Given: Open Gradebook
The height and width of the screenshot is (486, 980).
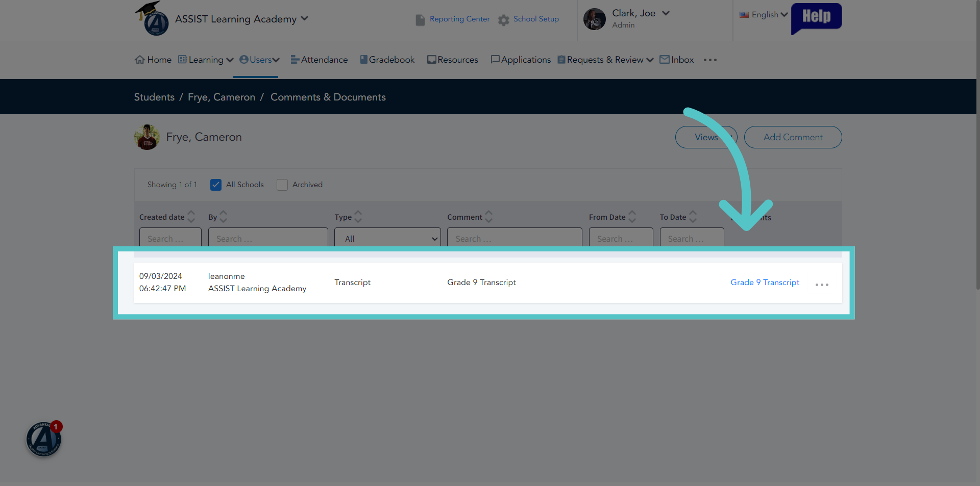Looking at the screenshot, I should click(391, 60).
